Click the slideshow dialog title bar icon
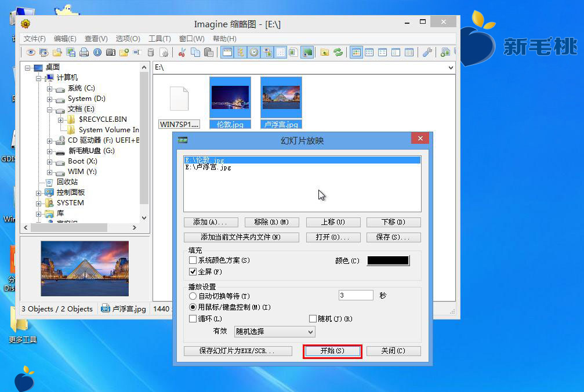Image resolution: width=584 pixels, height=392 pixels. pos(183,140)
